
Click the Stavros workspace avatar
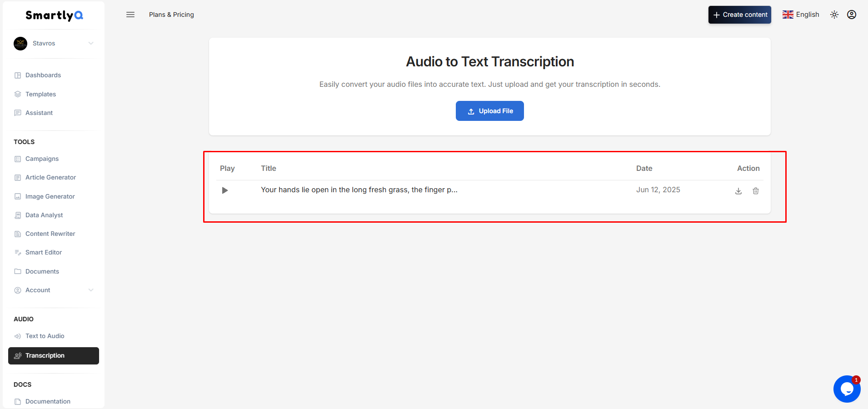pos(20,44)
